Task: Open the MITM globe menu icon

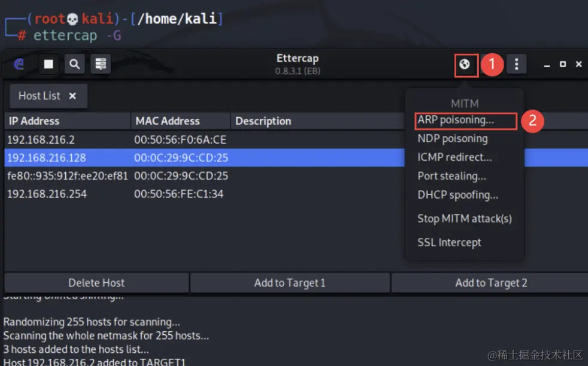Action: tap(465, 65)
